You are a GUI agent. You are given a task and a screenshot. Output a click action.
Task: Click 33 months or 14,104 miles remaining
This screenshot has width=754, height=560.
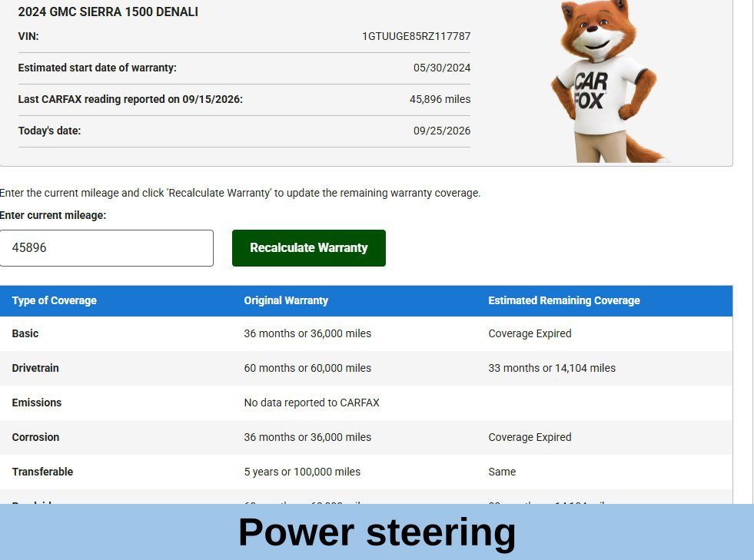[x=552, y=368]
